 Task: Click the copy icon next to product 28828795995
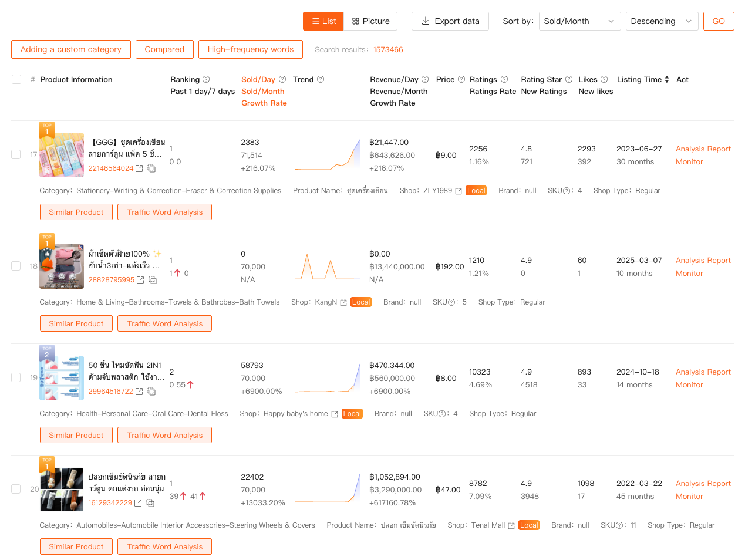tap(152, 280)
